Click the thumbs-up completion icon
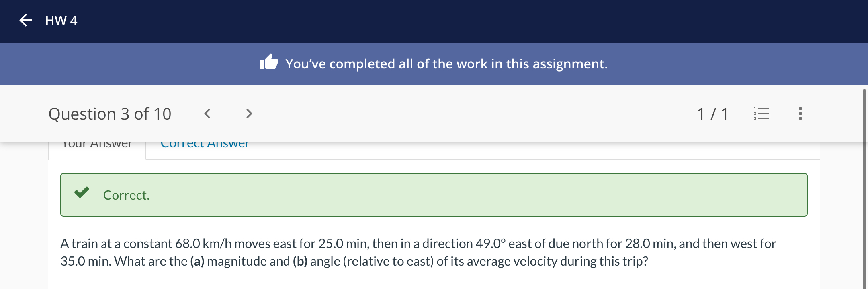 pos(269,62)
